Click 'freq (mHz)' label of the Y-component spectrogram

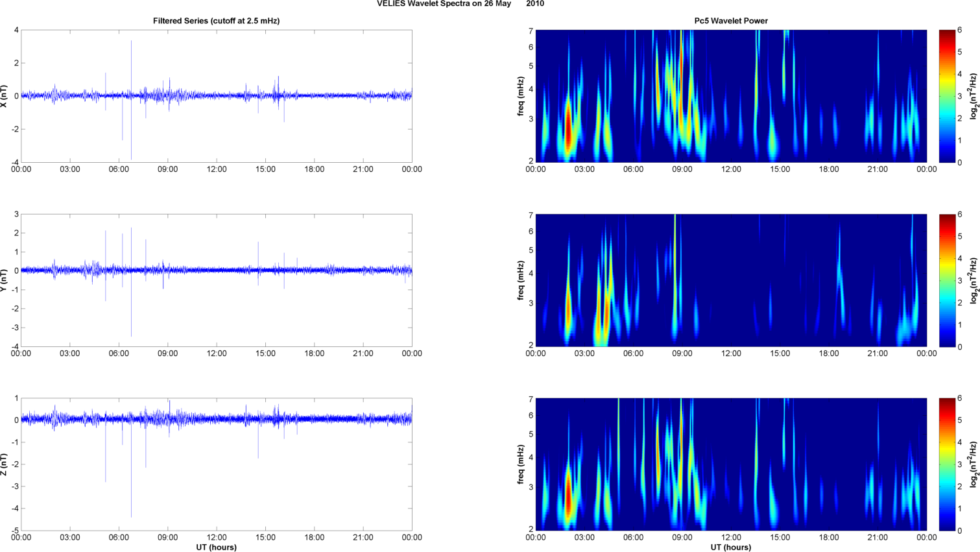(x=521, y=280)
